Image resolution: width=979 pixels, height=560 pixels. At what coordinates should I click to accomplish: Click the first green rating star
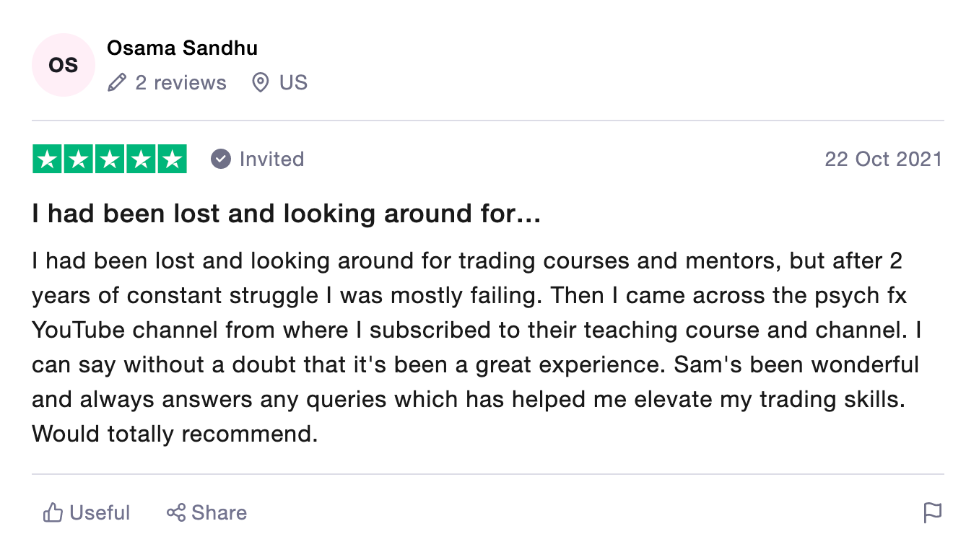pos(48,159)
